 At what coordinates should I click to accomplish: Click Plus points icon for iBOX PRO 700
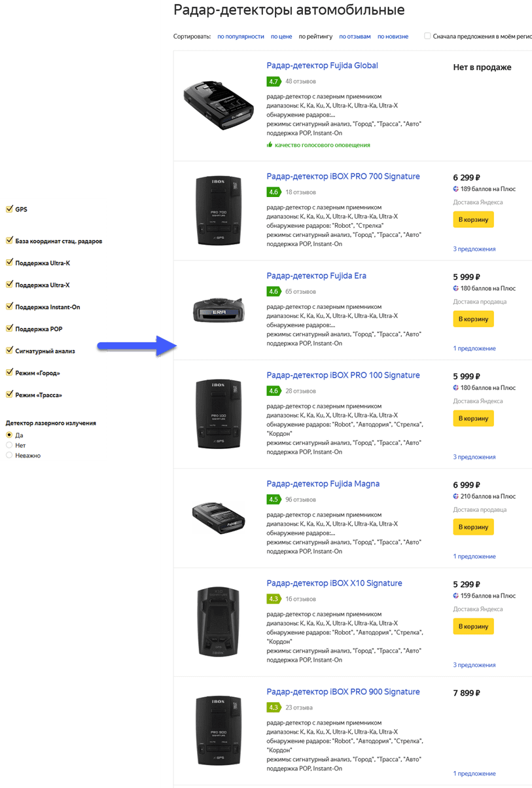click(x=456, y=189)
